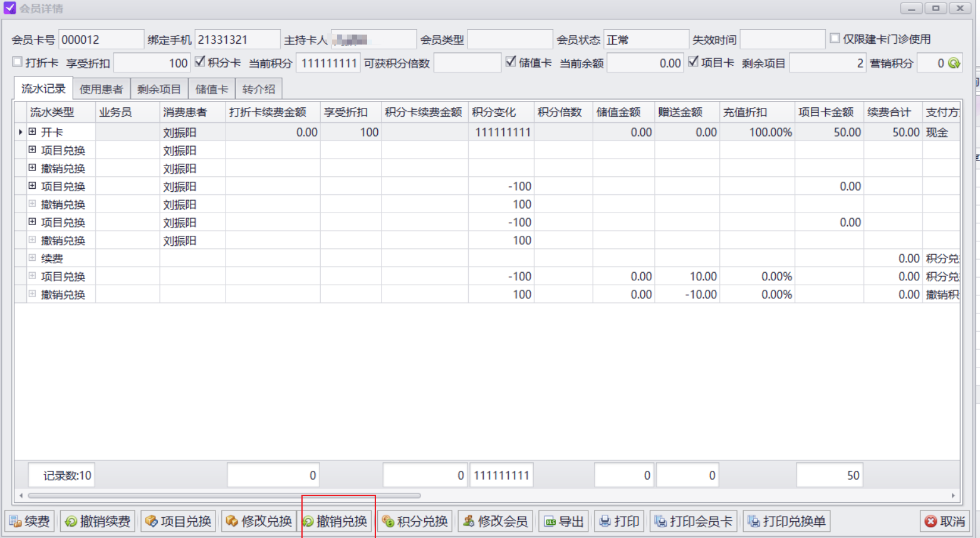980x538 pixels.
Task: Click the 记录数:10 footer cell
Action: [x=62, y=475]
